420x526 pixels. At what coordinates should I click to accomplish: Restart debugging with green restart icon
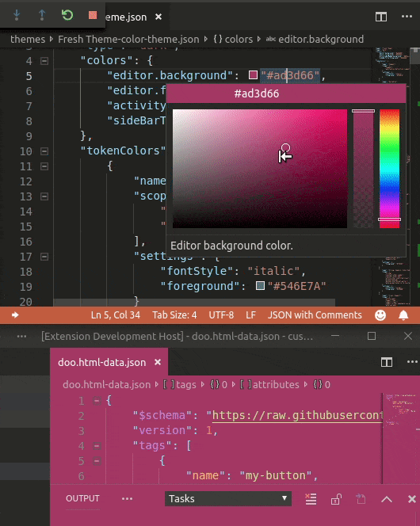[67, 15]
